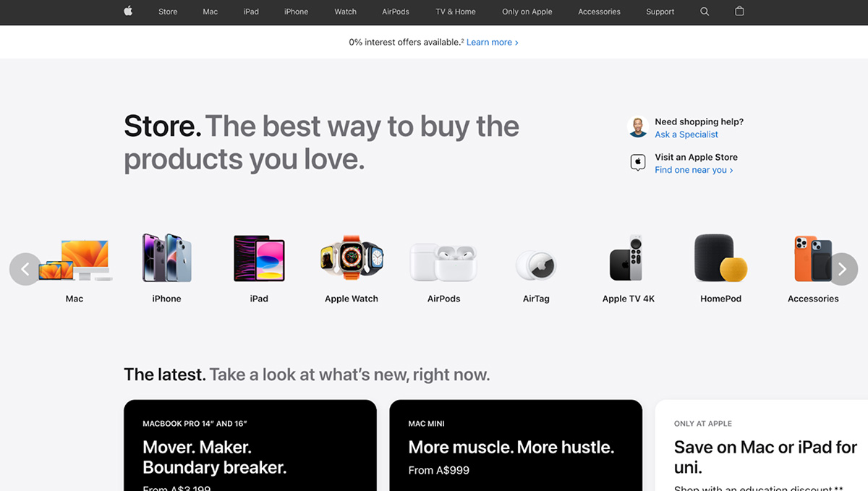Select the HomePod product image

pos(721,257)
